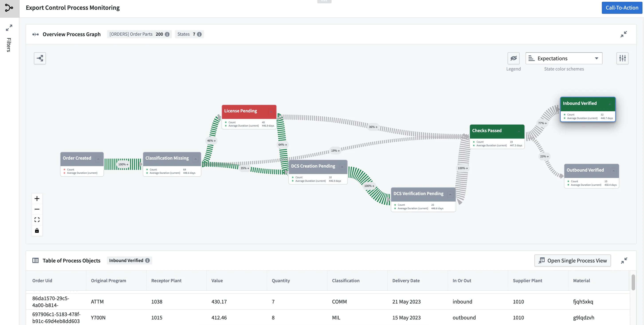Click the fit-to-screen graph icon

(x=37, y=220)
